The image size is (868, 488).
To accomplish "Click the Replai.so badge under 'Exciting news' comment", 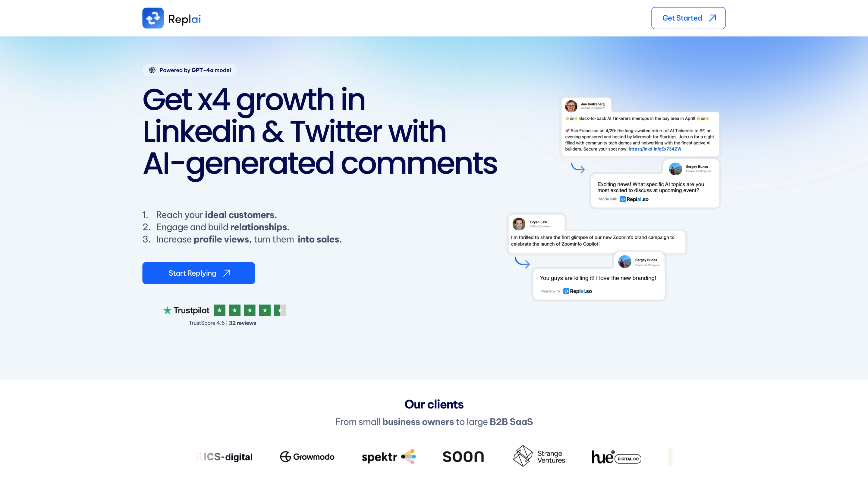I will click(x=634, y=199).
